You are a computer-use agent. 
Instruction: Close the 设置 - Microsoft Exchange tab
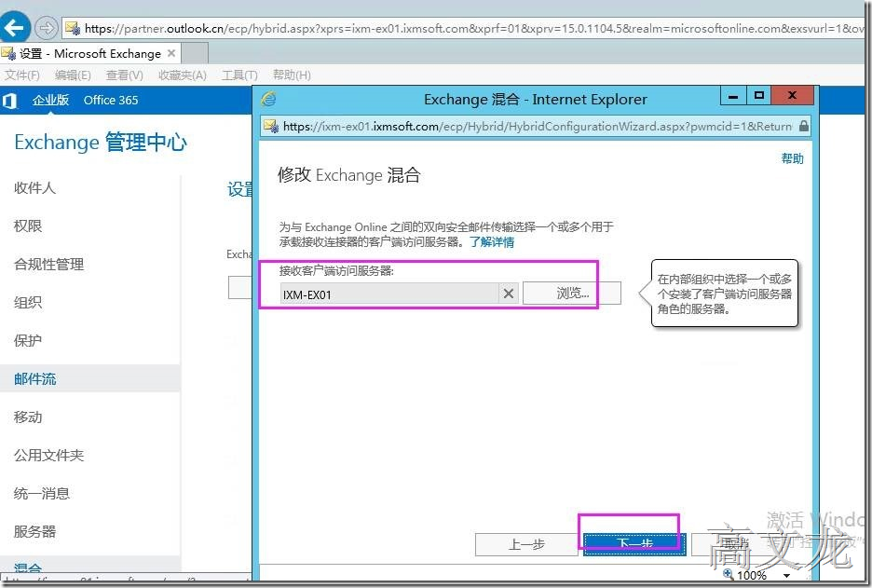pyautogui.click(x=171, y=53)
